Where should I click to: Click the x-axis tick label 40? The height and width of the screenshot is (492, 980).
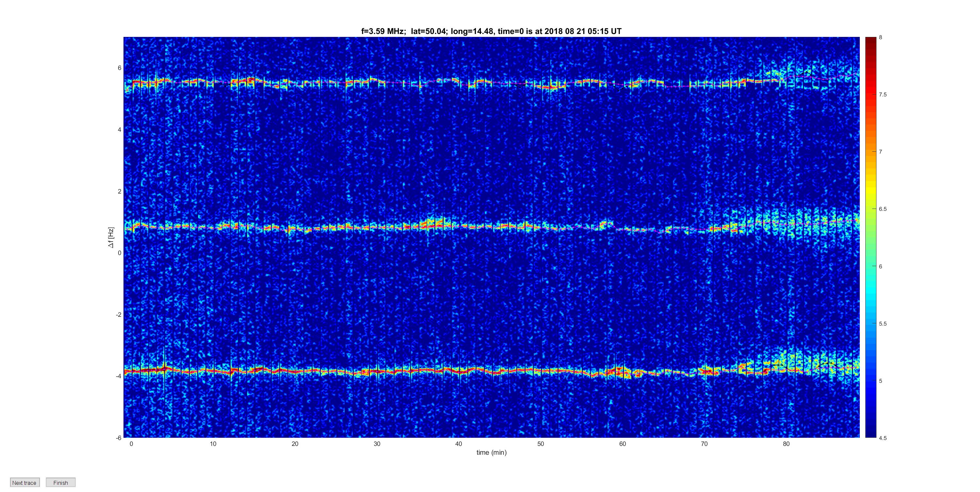click(458, 444)
